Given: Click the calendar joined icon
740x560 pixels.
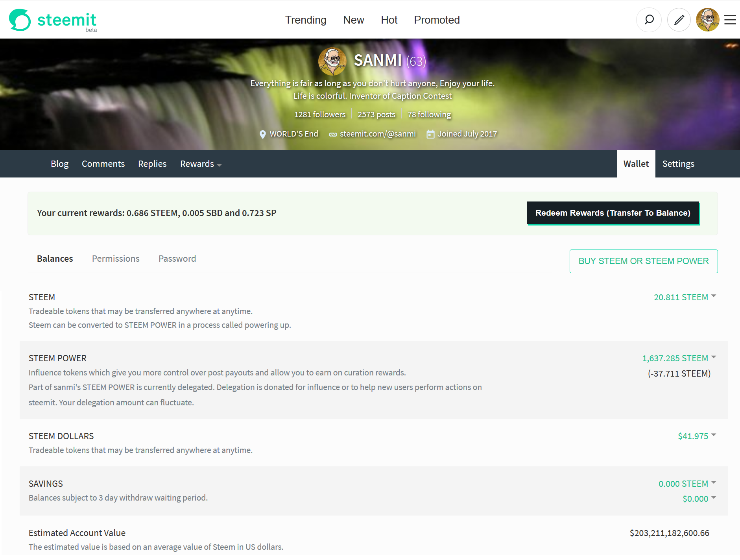Looking at the screenshot, I should [431, 134].
